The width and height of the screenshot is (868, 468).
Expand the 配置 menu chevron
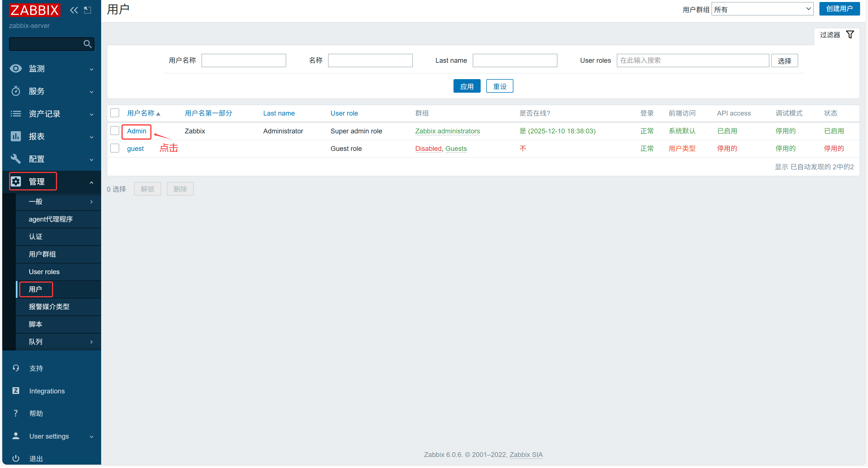point(91,160)
